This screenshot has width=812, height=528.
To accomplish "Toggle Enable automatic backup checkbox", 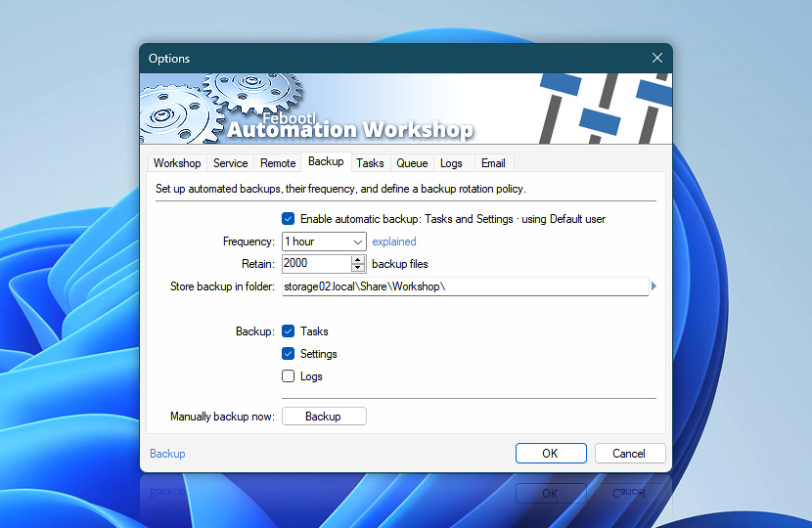I will [x=288, y=219].
